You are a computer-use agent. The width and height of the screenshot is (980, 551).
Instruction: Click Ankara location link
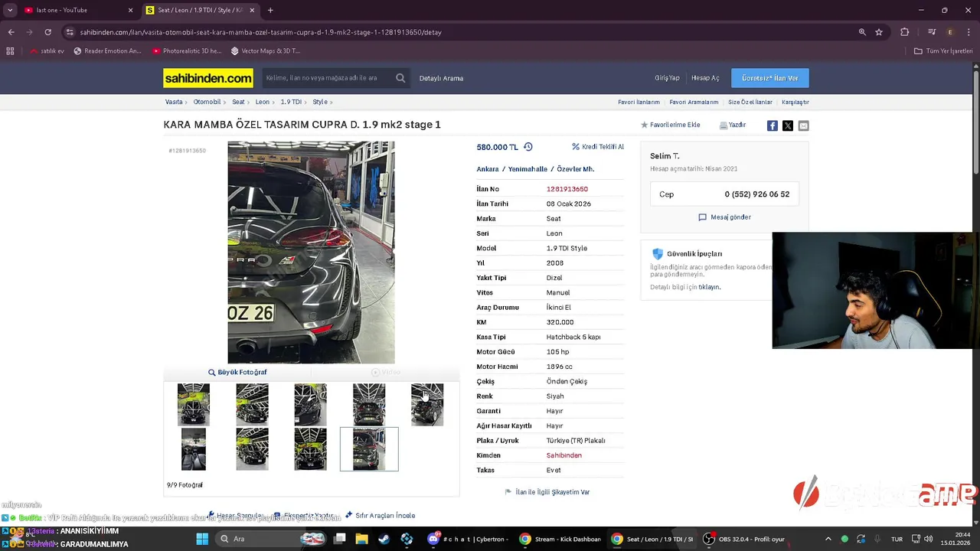coord(488,169)
